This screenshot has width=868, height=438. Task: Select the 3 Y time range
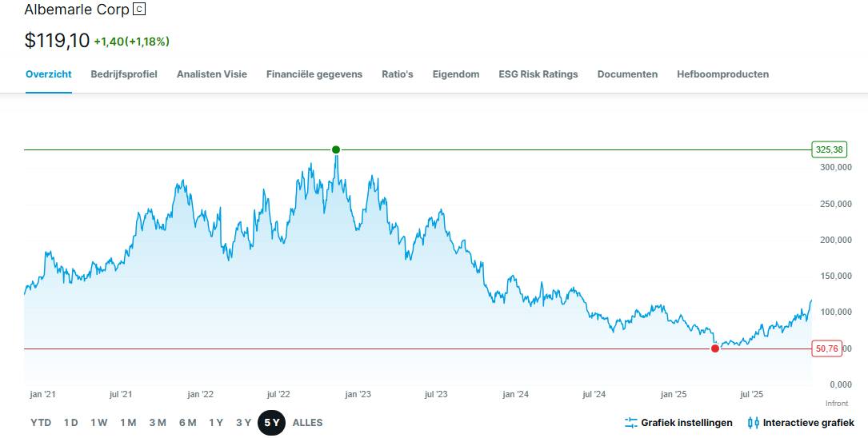(x=243, y=423)
